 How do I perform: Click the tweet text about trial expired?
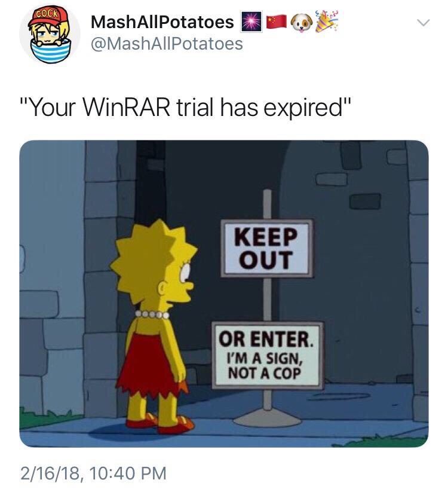click(x=185, y=108)
